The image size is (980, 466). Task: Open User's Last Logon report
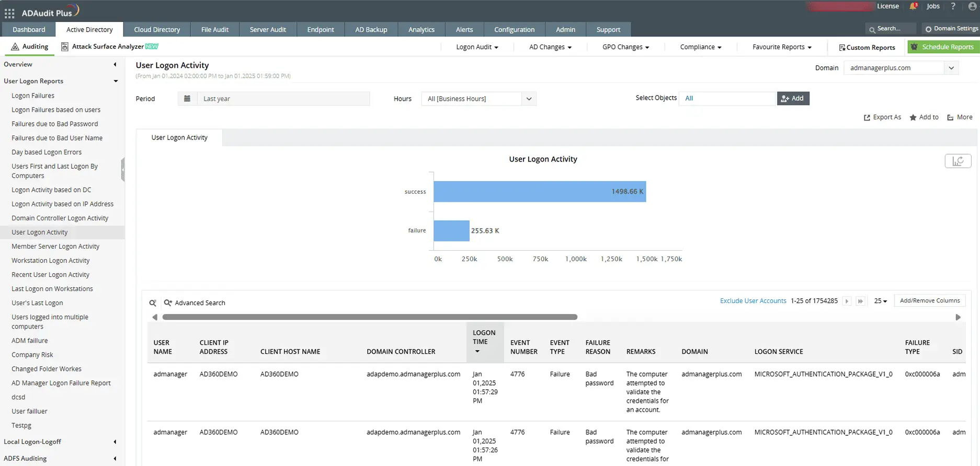(x=37, y=303)
